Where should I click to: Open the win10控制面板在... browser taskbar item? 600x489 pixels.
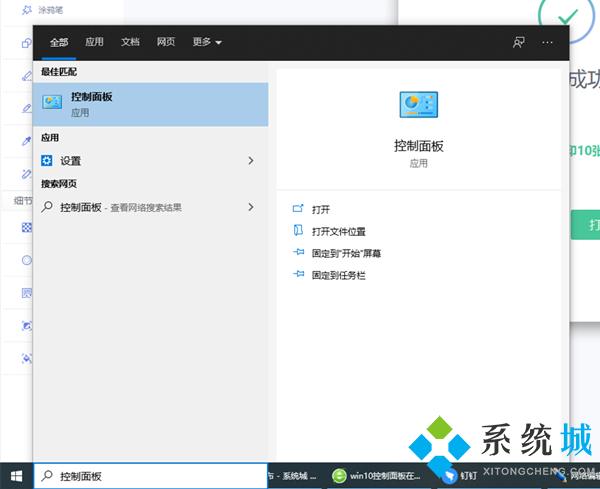(377, 476)
